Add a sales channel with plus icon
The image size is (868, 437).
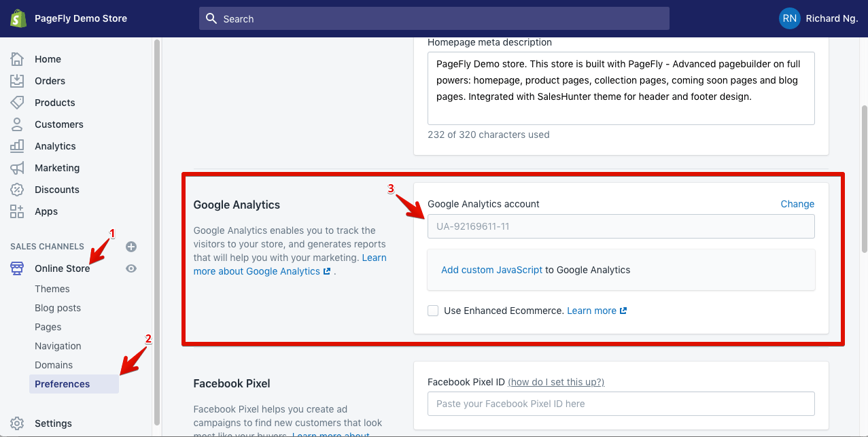tap(131, 247)
